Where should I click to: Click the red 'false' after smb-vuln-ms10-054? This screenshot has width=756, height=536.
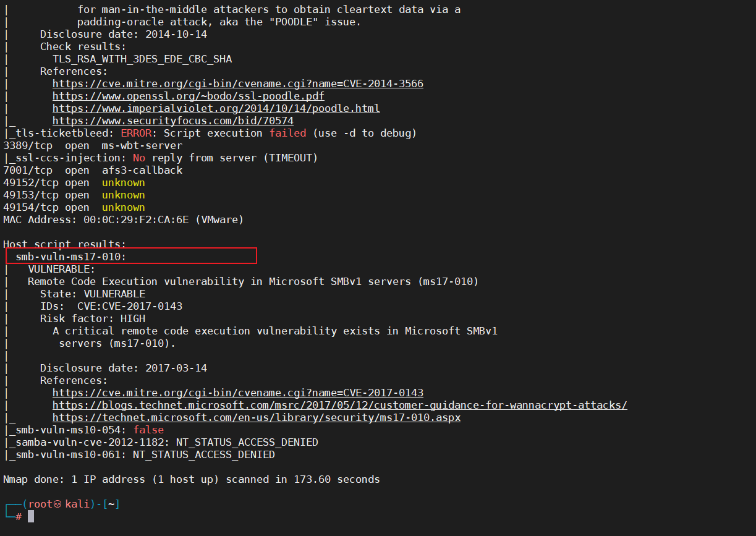point(148,430)
